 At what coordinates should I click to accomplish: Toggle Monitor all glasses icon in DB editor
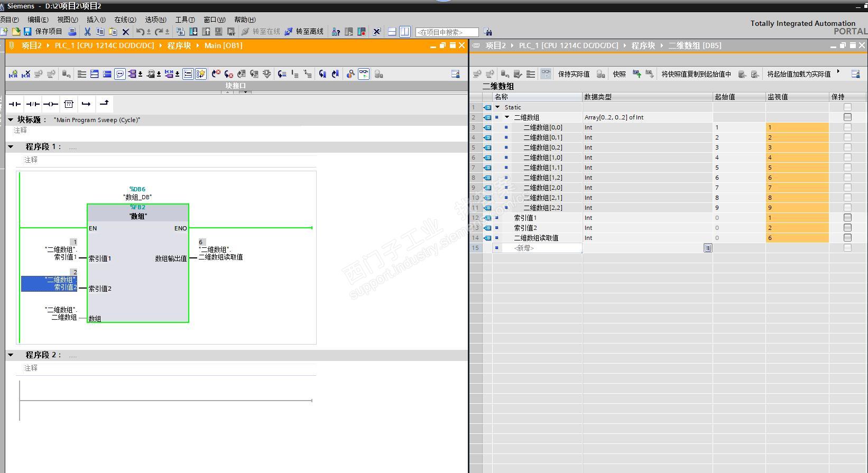pos(546,74)
